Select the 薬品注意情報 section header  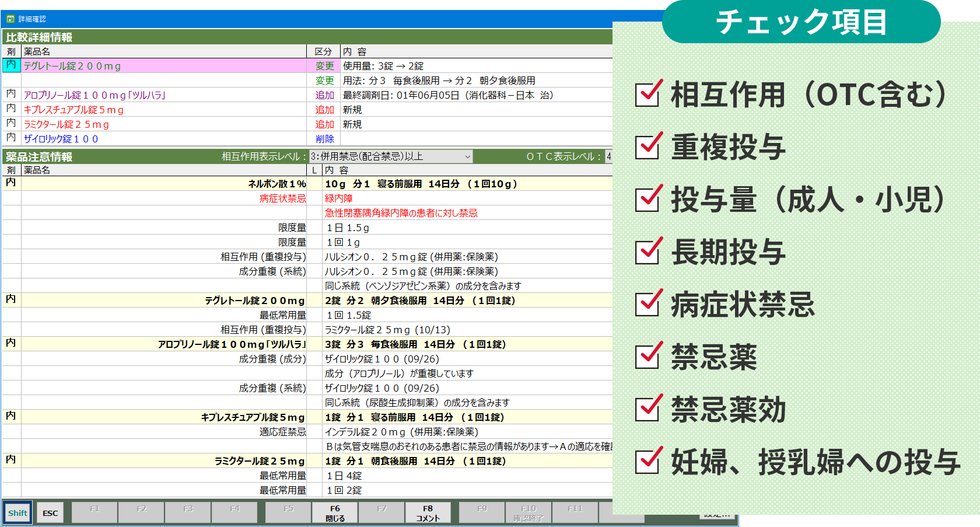pyautogui.click(x=39, y=156)
